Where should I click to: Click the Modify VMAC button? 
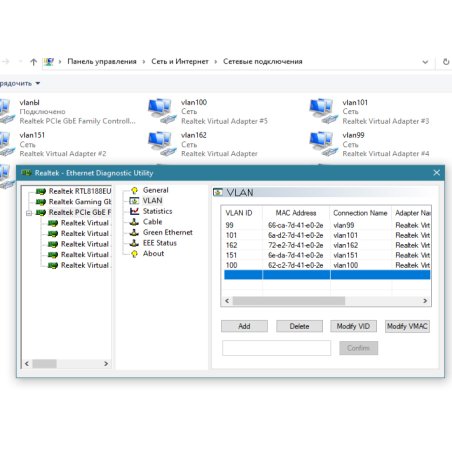tap(407, 326)
